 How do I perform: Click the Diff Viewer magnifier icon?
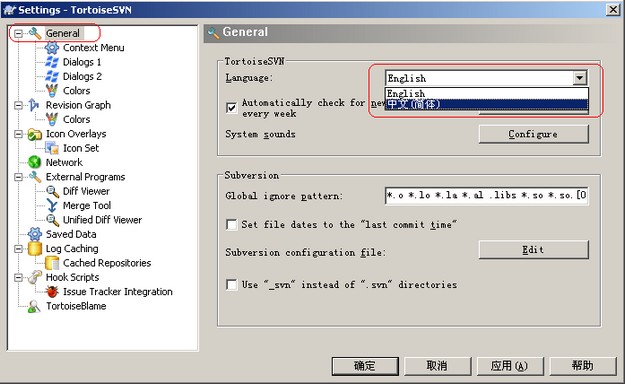(52, 191)
